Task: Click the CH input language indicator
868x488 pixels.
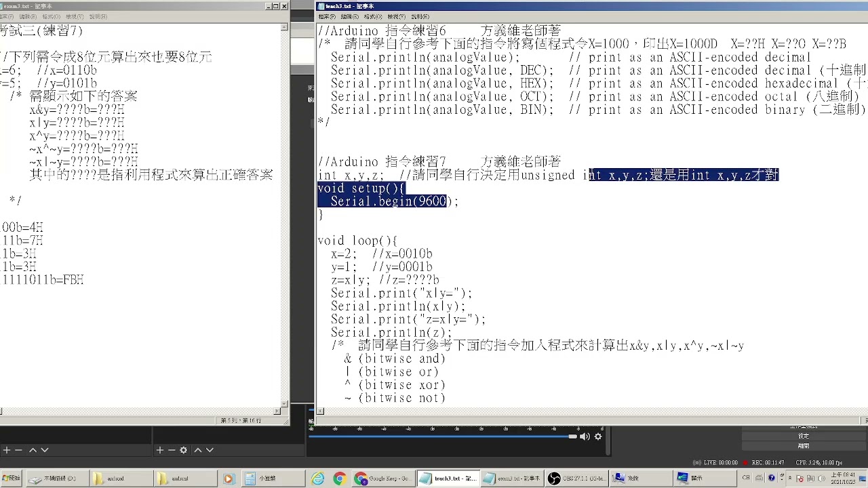Action: click(747, 478)
